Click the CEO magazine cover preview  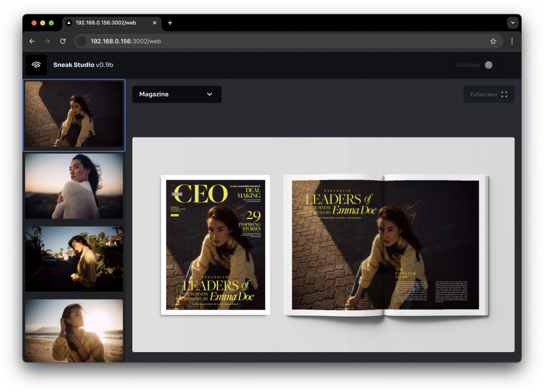[x=215, y=245]
